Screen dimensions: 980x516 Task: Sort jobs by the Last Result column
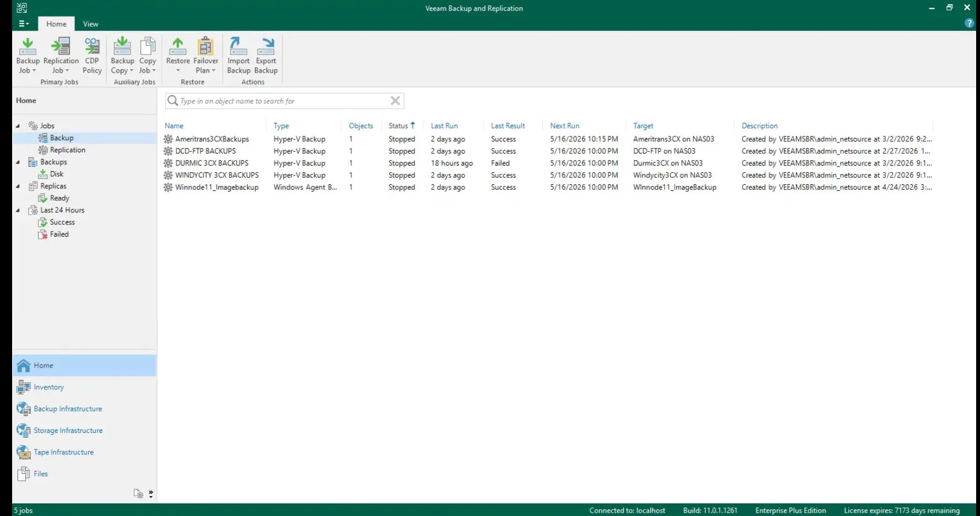508,126
